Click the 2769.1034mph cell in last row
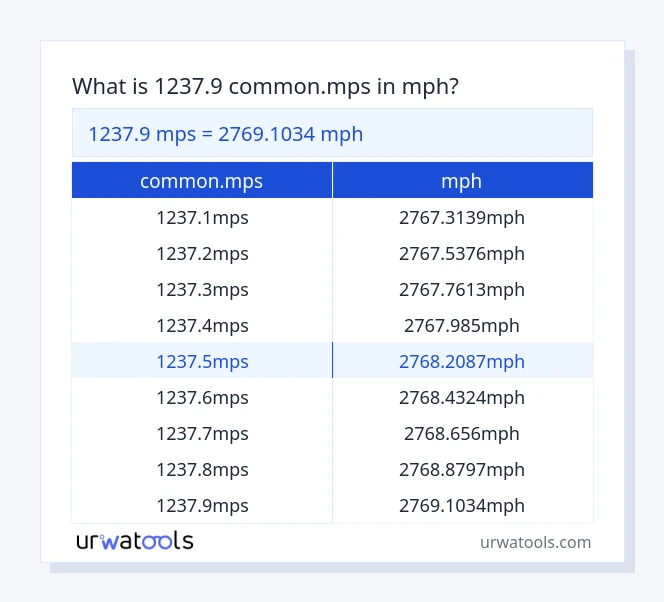The image size is (664, 602). tap(461, 505)
